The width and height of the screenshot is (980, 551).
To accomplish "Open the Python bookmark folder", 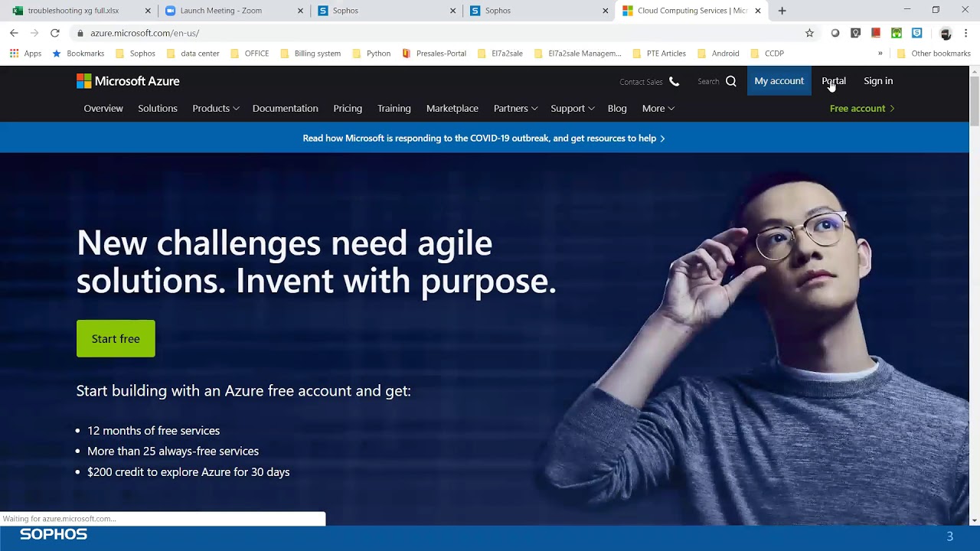I will pyautogui.click(x=371, y=54).
